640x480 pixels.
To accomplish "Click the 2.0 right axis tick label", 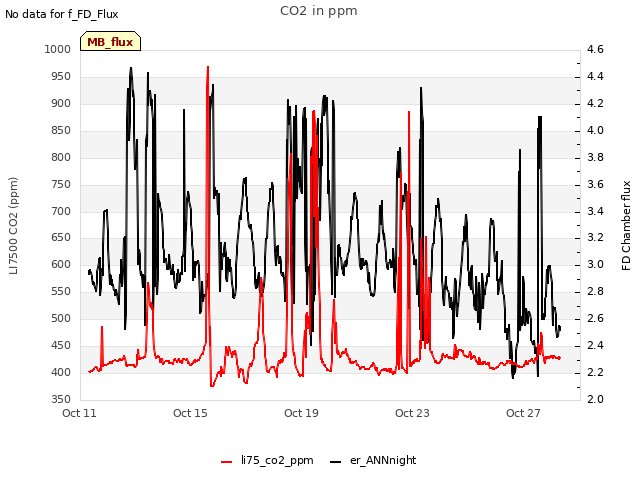I will click(x=595, y=399).
